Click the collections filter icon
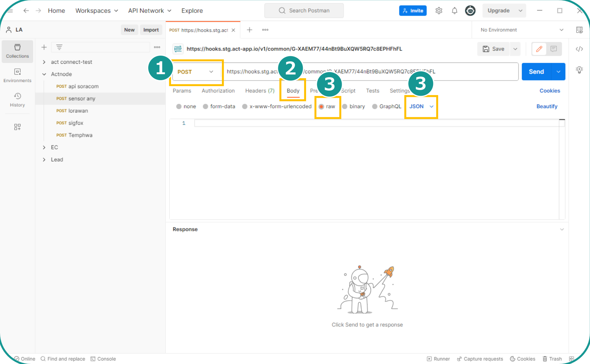The width and height of the screenshot is (590, 364). [x=59, y=47]
